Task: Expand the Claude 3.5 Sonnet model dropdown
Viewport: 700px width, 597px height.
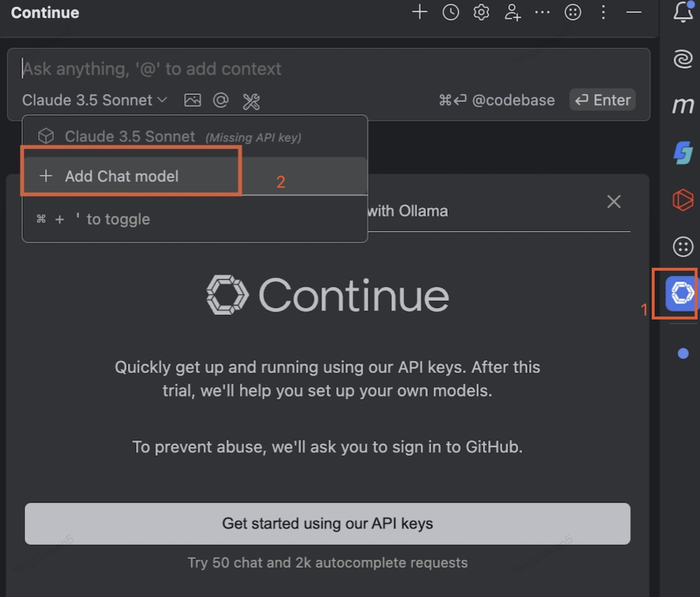Action: (x=95, y=100)
